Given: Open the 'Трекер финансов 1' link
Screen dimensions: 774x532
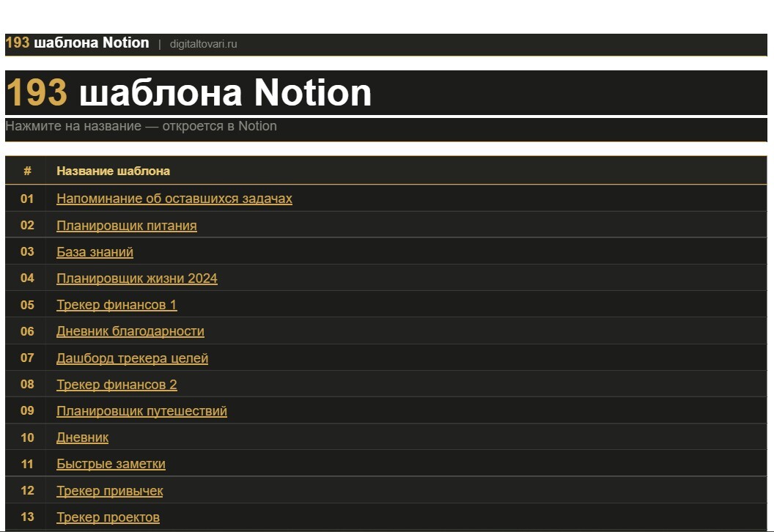Looking at the screenshot, I should click(x=117, y=305).
